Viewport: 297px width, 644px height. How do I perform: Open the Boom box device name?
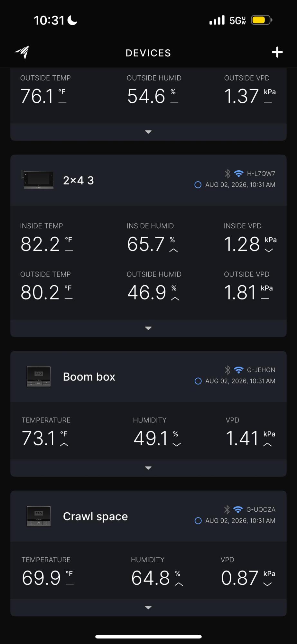[x=89, y=377]
